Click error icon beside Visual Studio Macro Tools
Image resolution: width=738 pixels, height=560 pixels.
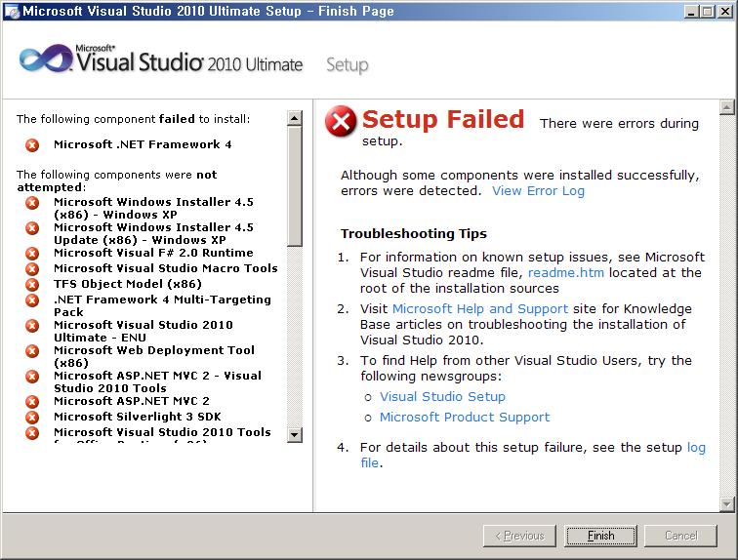click(x=32, y=269)
